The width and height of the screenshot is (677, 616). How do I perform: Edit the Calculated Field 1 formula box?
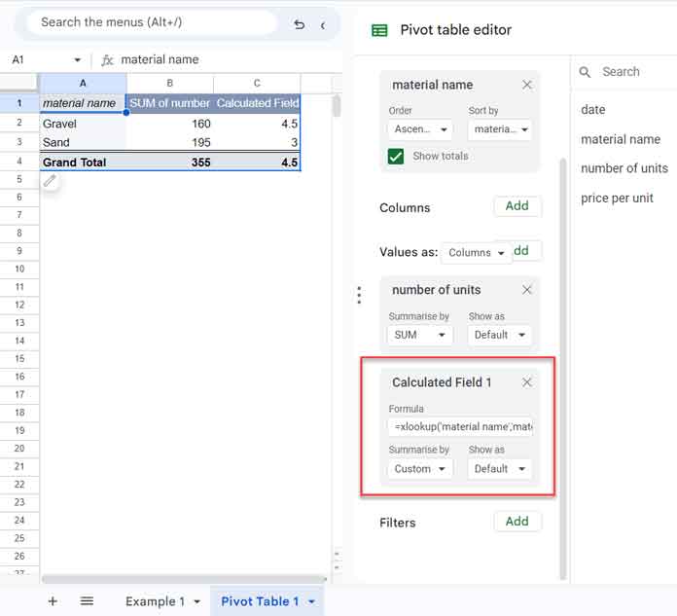pyautogui.click(x=461, y=427)
